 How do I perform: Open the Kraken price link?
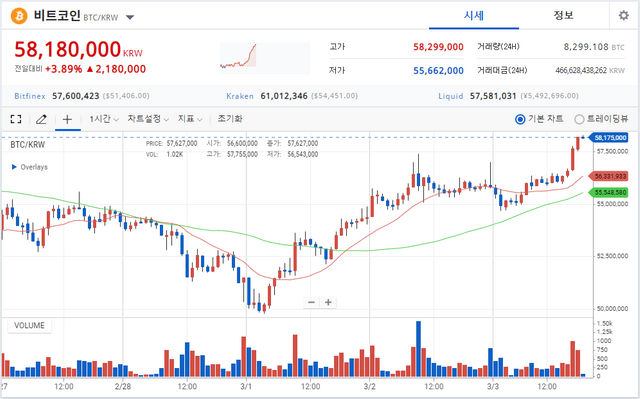(240, 96)
